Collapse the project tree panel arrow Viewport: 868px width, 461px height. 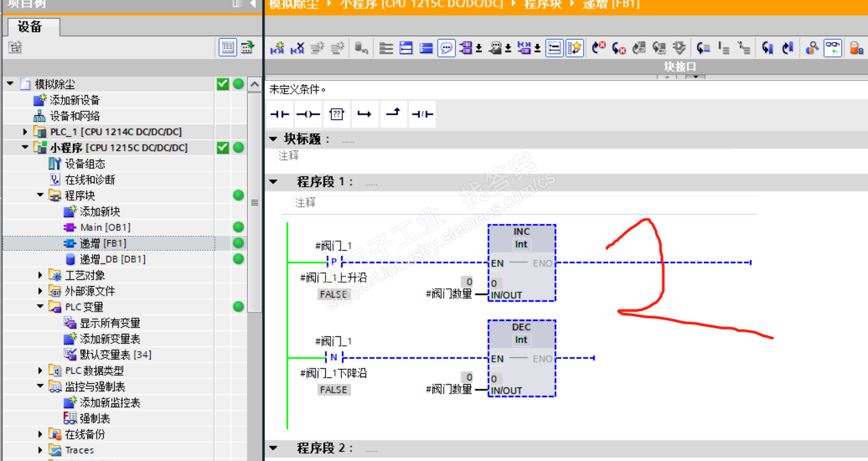click(x=253, y=4)
